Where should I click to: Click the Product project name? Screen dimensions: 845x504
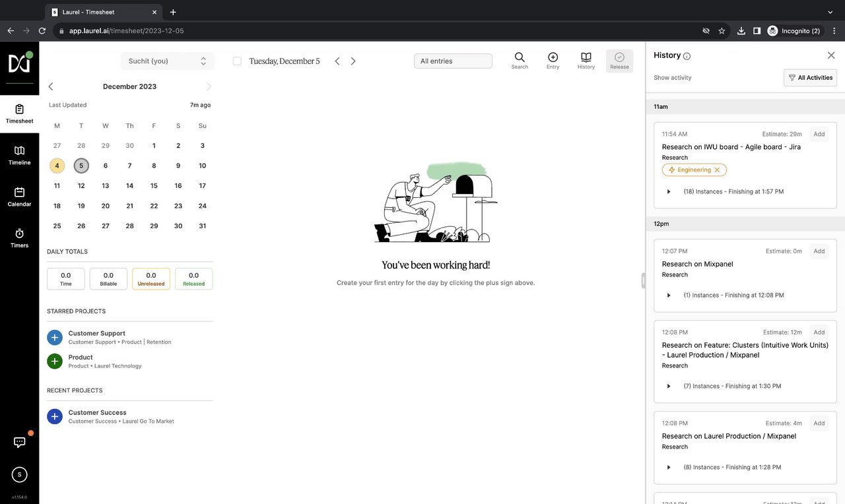pyautogui.click(x=81, y=357)
